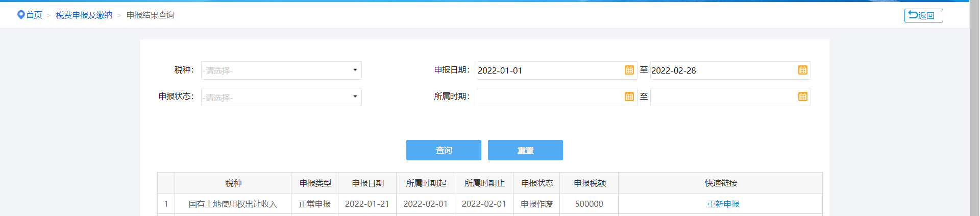Screen dimensions: 980x216
Task: Click the 重置 reset button
Action: point(525,150)
